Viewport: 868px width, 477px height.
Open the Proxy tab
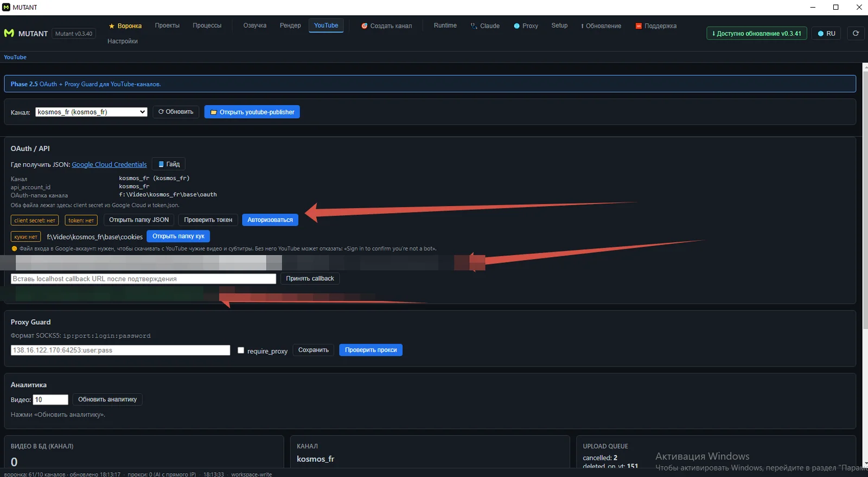click(x=526, y=26)
